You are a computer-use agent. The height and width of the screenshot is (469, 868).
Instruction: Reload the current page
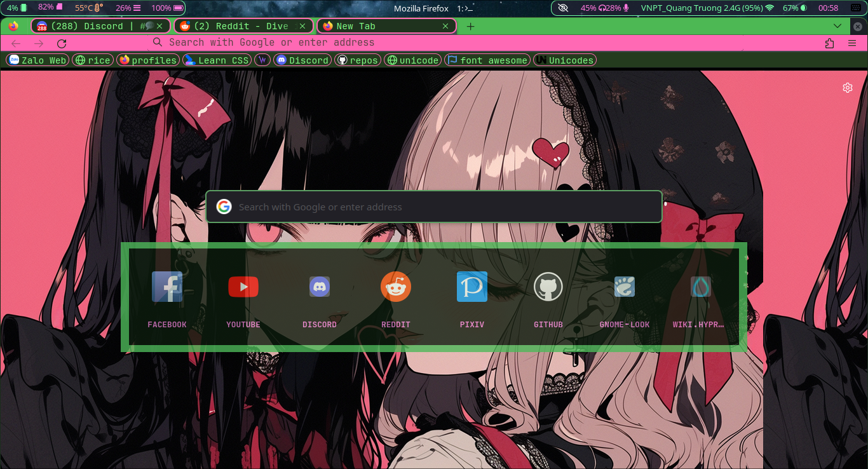(62, 43)
